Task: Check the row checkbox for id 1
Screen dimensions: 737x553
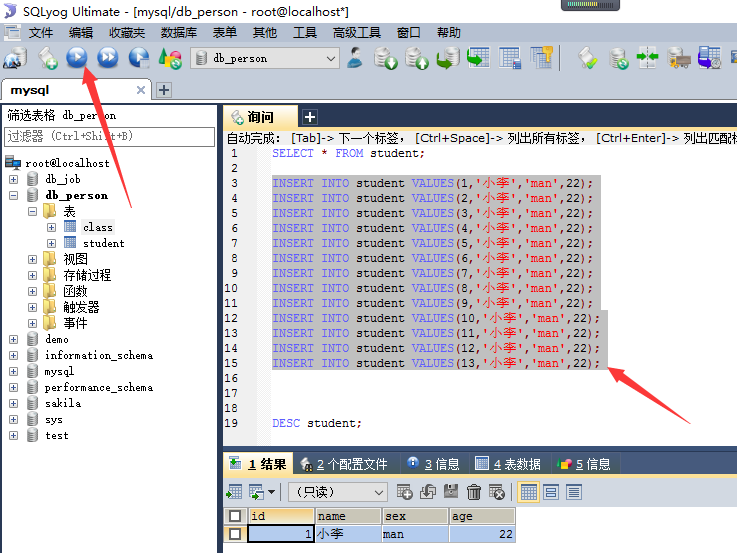Action: pos(235,534)
